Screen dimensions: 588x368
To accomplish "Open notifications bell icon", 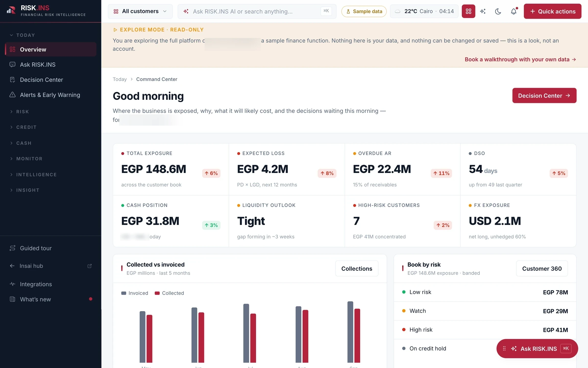I will [x=514, y=11].
